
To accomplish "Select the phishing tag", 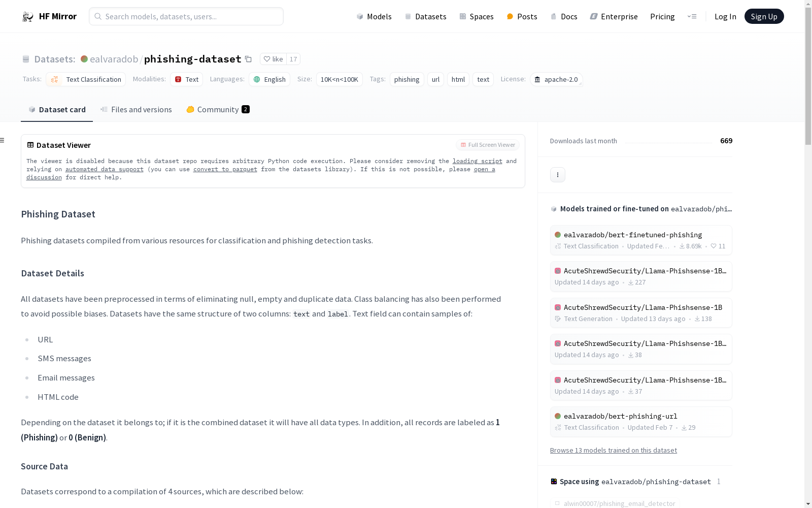I will tap(407, 79).
